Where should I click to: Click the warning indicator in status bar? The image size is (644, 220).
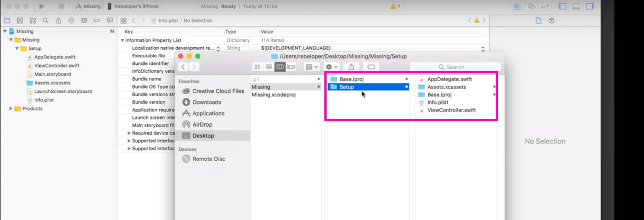click(395, 6)
